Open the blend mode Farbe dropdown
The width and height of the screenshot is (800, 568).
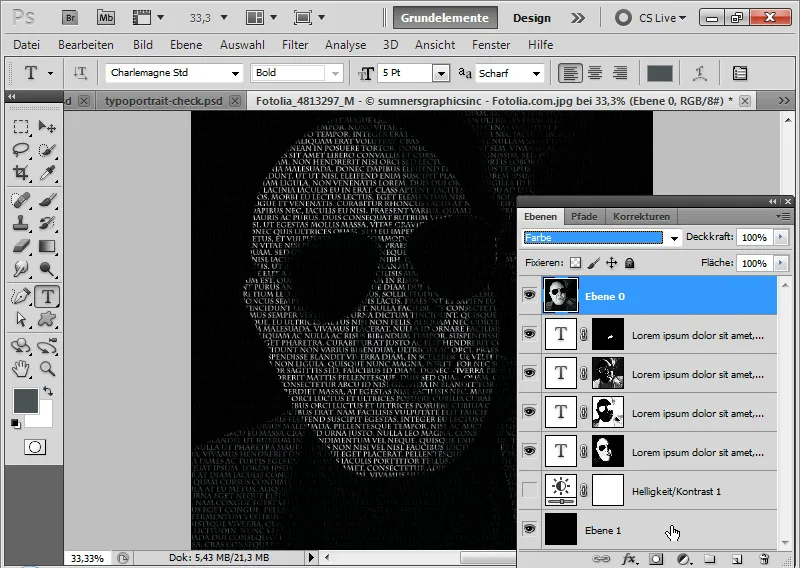pyautogui.click(x=674, y=238)
